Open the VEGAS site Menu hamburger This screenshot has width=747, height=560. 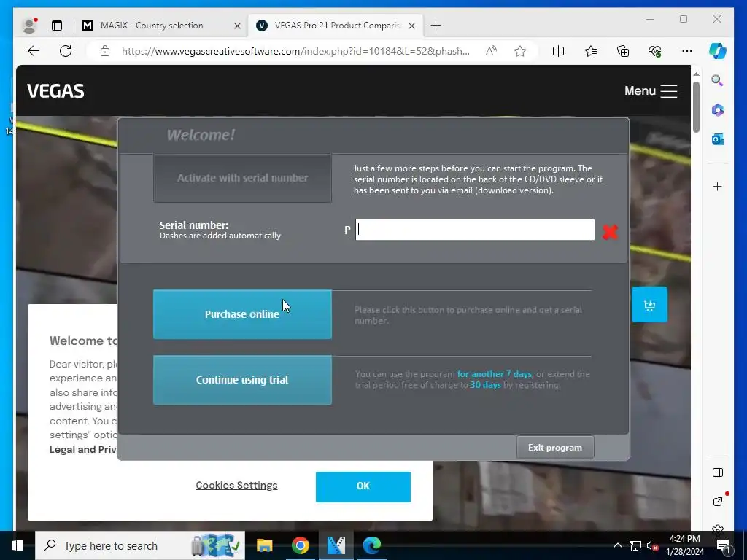651,91
